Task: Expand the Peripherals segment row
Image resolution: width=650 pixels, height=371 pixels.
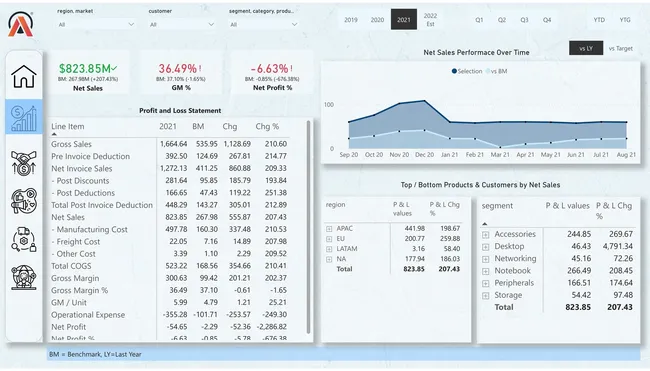Action: (x=485, y=284)
